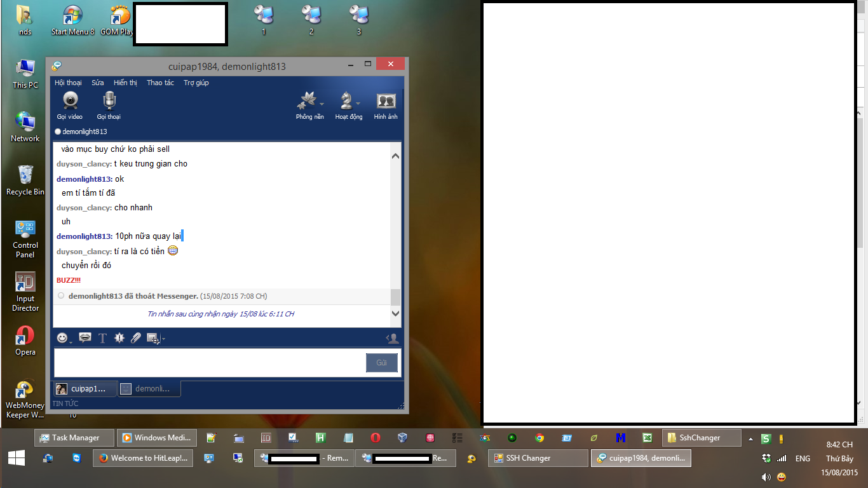Expand the Hoạt động dropdown arrow
This screenshot has width=868, height=488.
[358, 104]
